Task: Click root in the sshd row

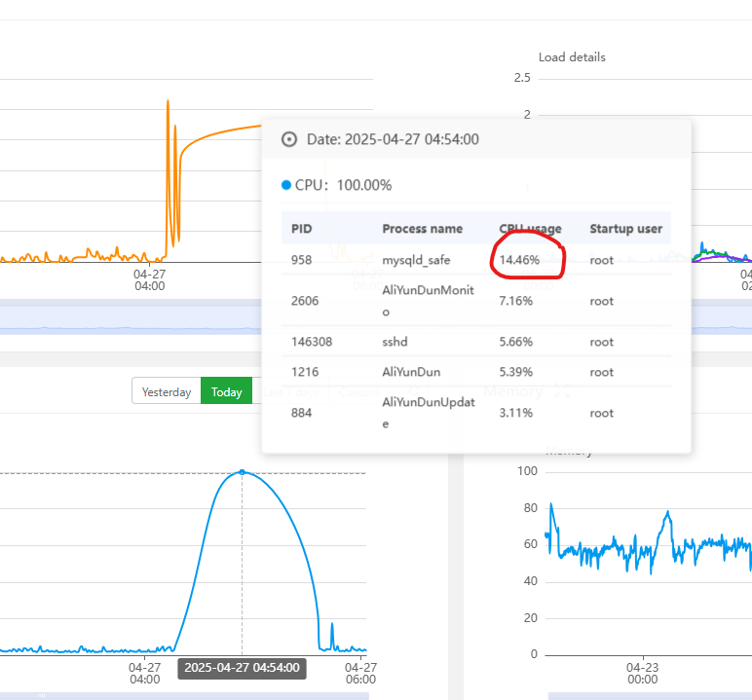Action: (x=601, y=343)
